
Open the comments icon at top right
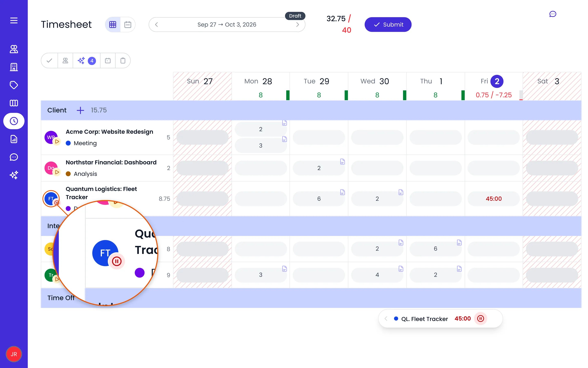pos(553,14)
